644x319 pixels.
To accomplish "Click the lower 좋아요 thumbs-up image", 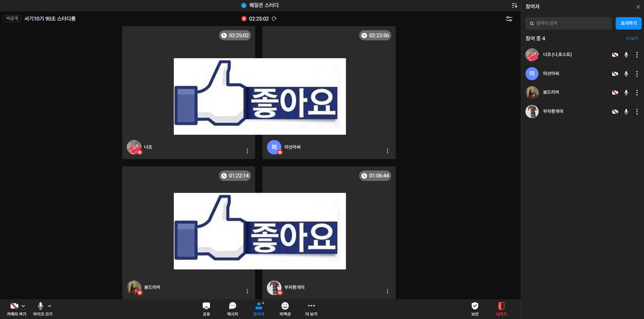I will point(260,231).
